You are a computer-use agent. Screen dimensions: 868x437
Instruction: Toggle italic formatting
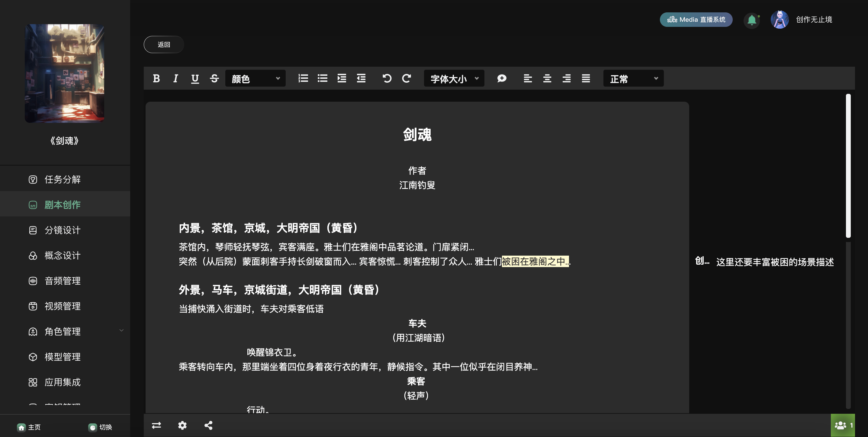[175, 78]
